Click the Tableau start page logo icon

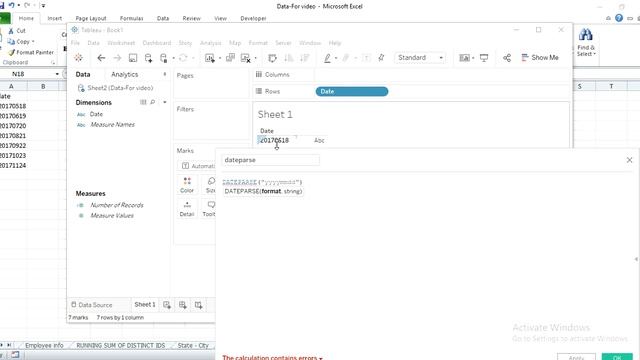tap(78, 58)
